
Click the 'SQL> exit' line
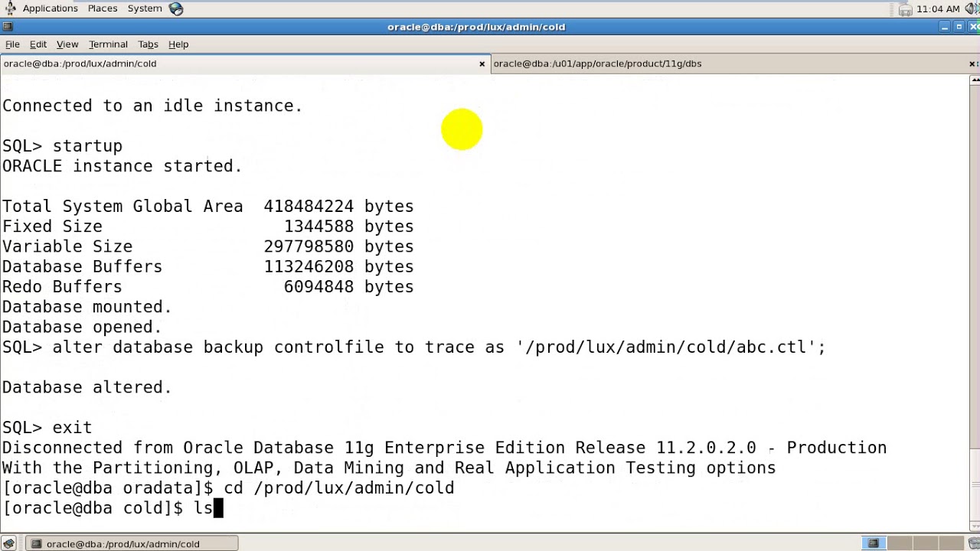tap(47, 428)
